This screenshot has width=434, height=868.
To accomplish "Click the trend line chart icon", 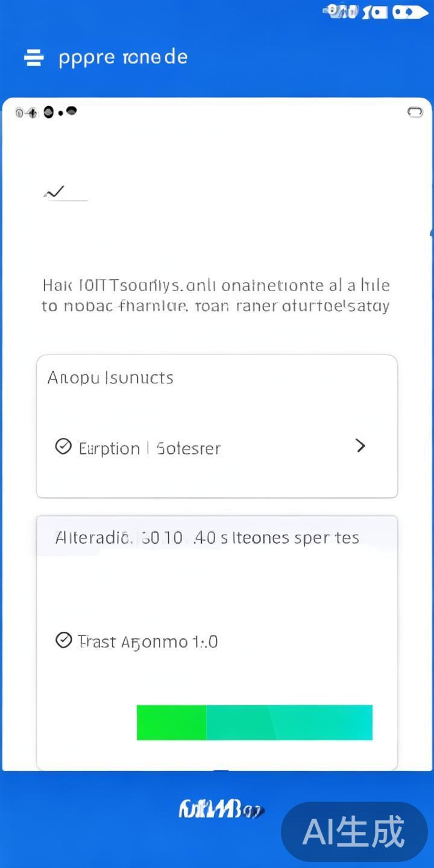I will pos(55,192).
